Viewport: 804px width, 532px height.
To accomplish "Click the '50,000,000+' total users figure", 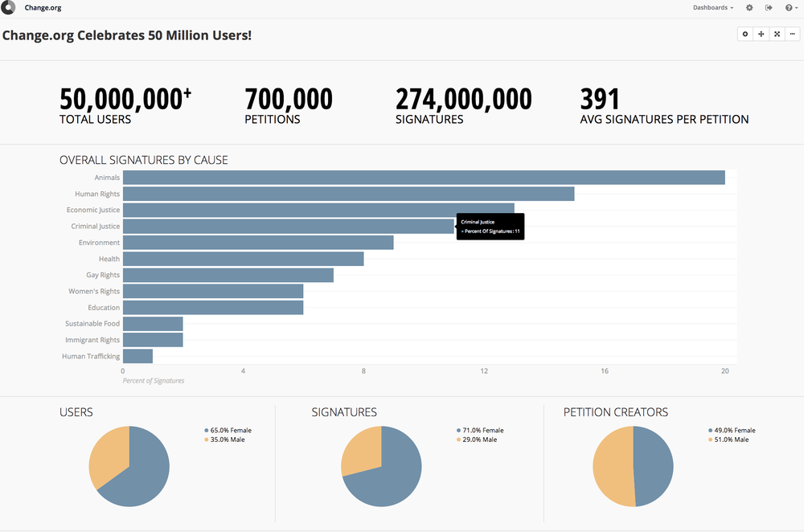I will [x=125, y=99].
